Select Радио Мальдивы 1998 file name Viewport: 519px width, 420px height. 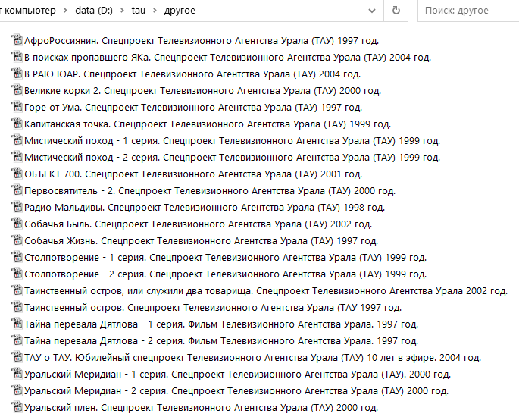click(x=205, y=208)
